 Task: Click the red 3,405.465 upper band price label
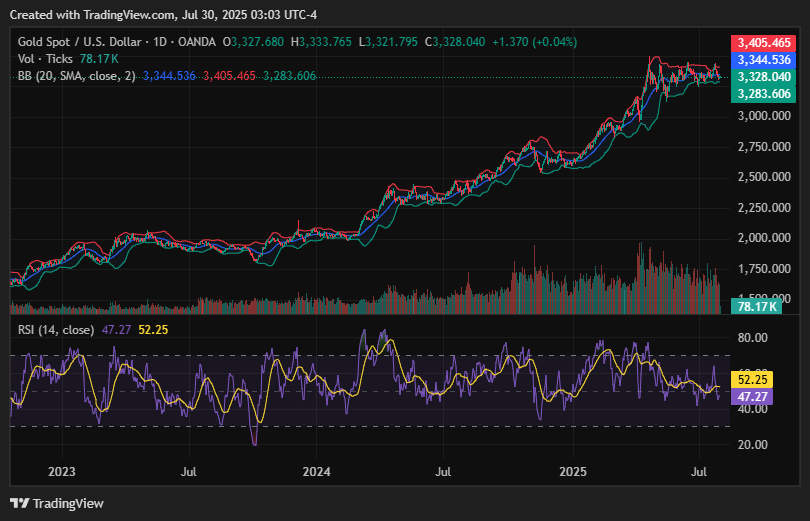765,43
